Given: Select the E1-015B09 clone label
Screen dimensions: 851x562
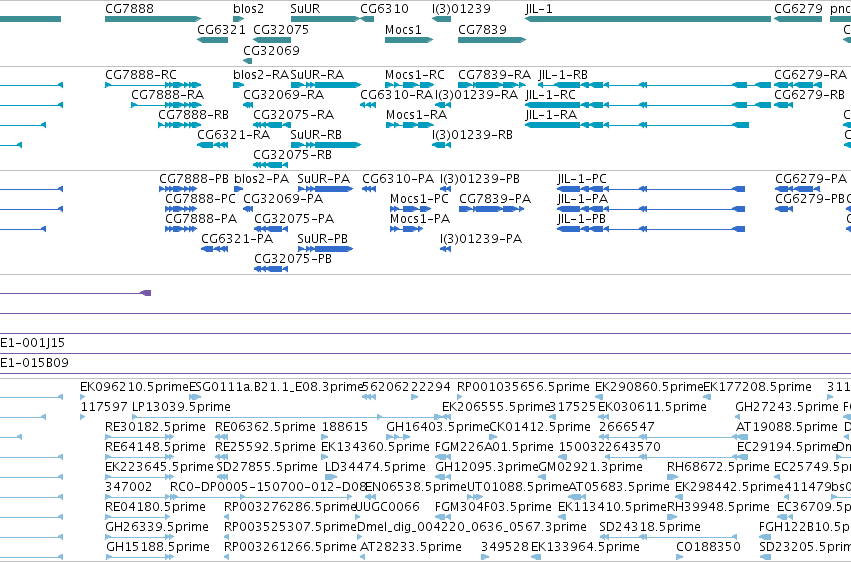Looking at the screenshot, I should coord(34,363).
